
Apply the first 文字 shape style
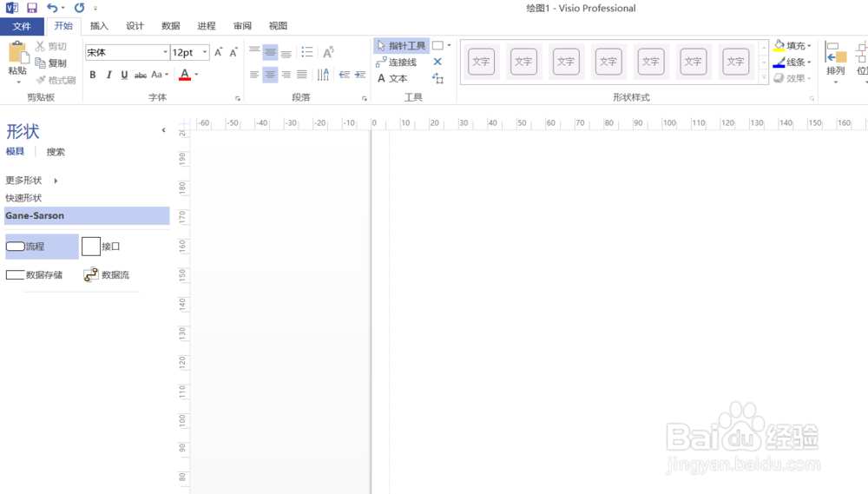(x=481, y=62)
